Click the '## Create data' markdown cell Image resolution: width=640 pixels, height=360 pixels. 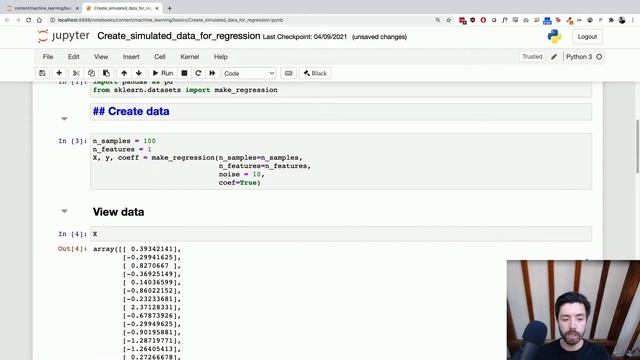[x=341, y=111]
